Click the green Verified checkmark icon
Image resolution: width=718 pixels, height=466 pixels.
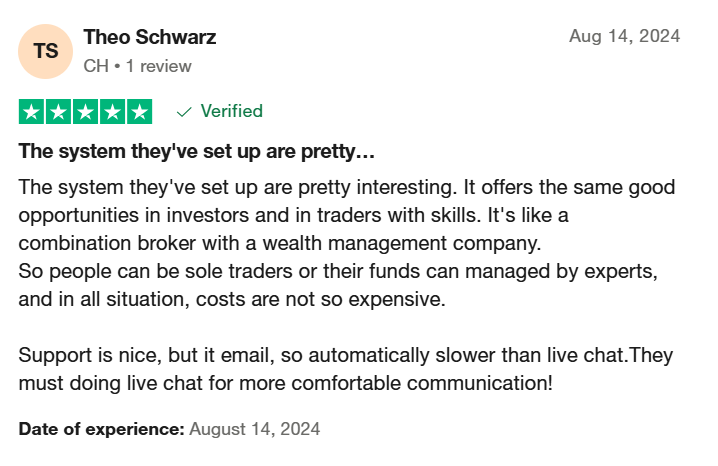tap(184, 112)
